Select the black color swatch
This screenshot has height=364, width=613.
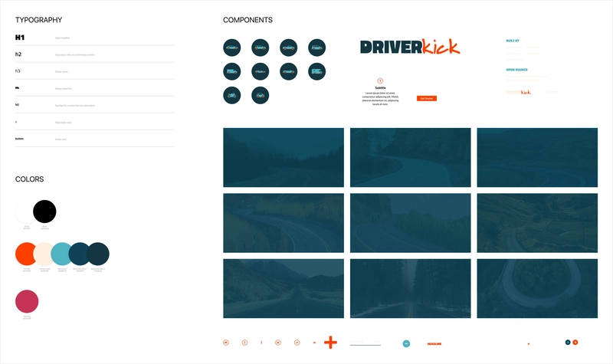coord(44,212)
